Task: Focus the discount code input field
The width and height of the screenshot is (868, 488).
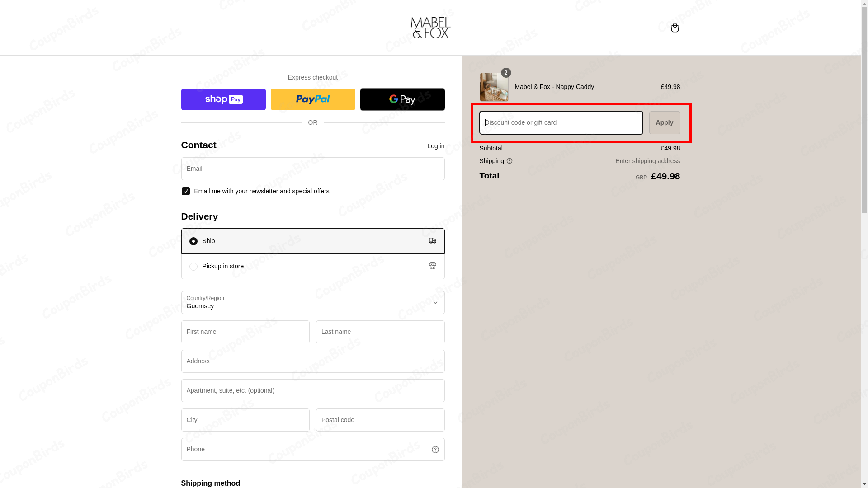Action: [561, 123]
